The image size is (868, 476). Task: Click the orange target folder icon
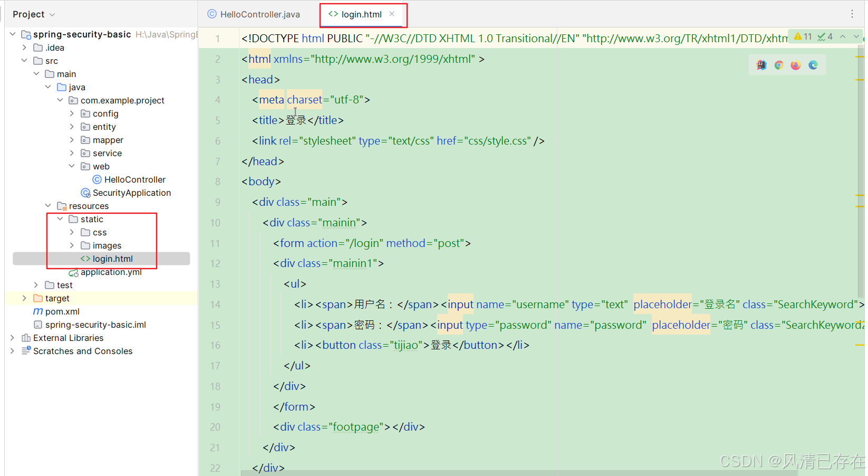click(x=38, y=298)
